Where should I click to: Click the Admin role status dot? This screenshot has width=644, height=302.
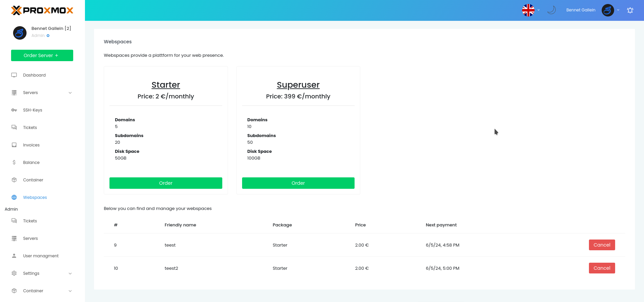pyautogui.click(x=48, y=36)
